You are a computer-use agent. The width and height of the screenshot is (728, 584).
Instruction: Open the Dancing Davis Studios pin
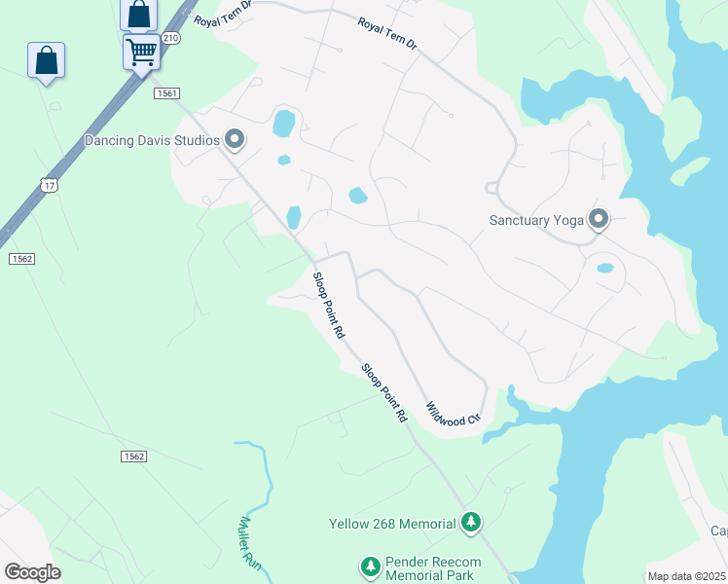235,140
